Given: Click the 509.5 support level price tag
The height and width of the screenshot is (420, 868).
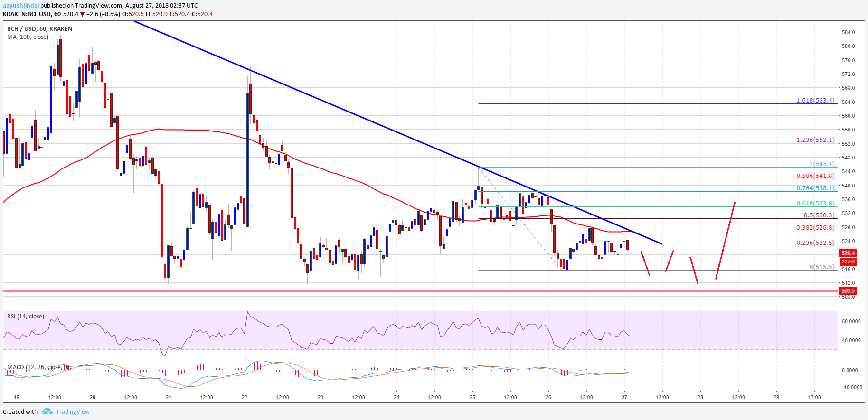Looking at the screenshot, I should pos(848,291).
